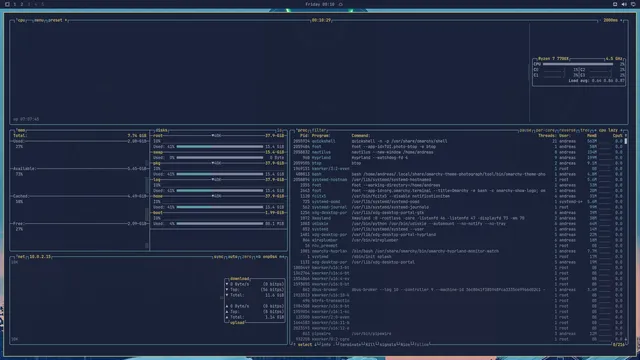640x360 pixels.
Task: Click the root disk usage bar
Action: tap(220, 147)
